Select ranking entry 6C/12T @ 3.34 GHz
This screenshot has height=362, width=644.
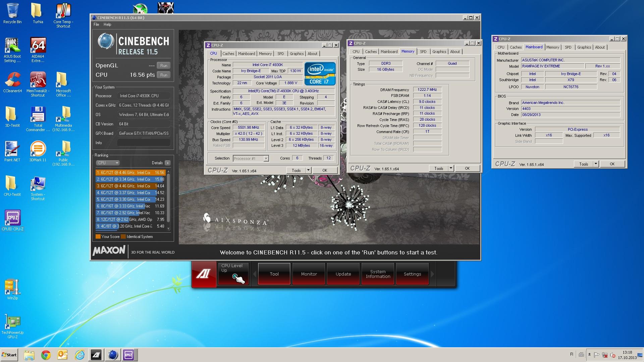coord(130,179)
